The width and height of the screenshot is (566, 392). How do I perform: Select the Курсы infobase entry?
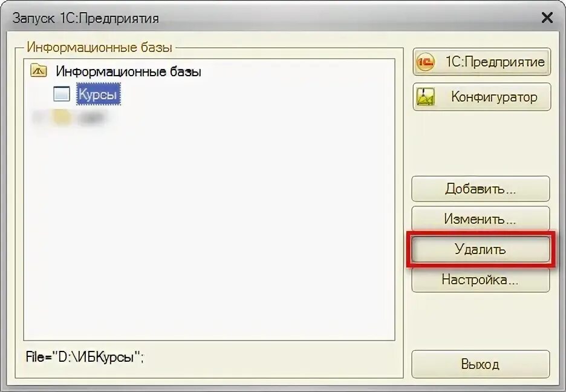pyautogui.click(x=98, y=94)
